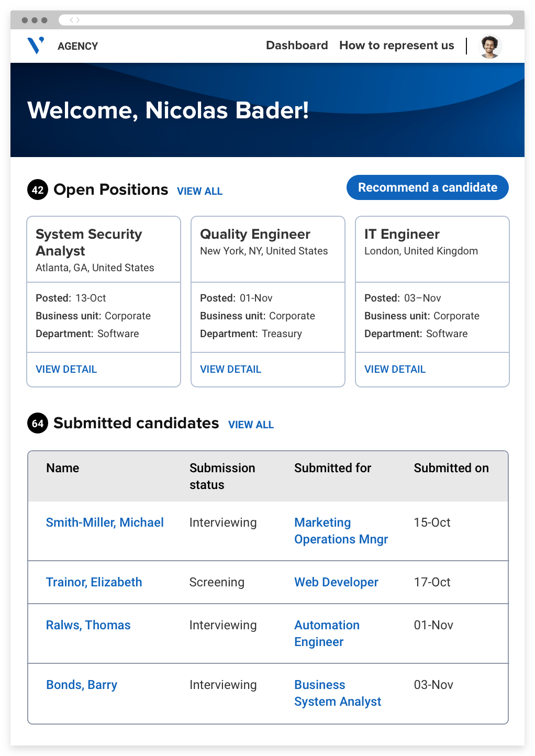535x756 pixels.
Task: Click the 64 submitted candidates badge
Action: [38, 423]
